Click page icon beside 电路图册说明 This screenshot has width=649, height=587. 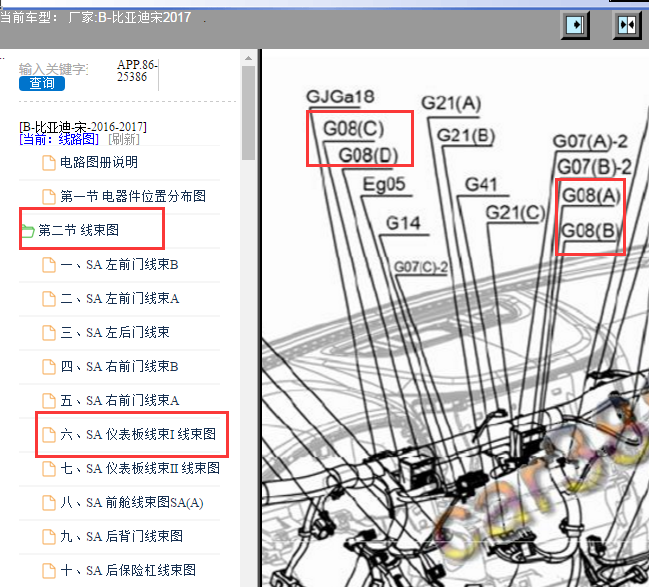[49, 163]
